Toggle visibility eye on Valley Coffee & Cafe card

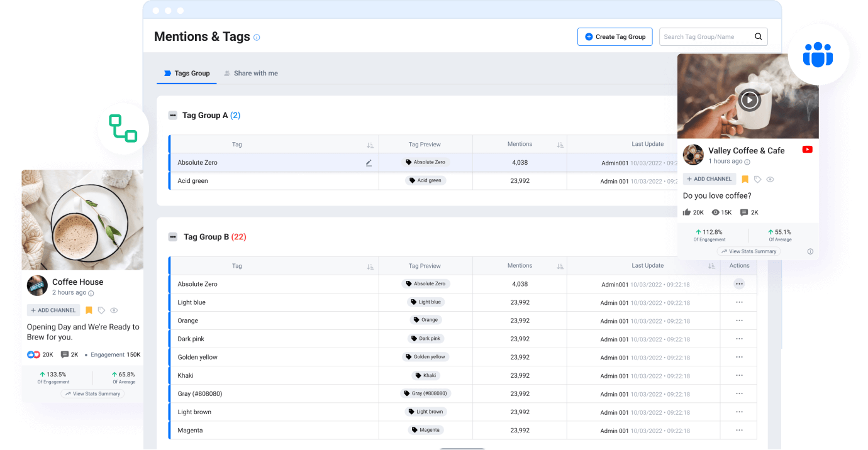[x=770, y=179]
